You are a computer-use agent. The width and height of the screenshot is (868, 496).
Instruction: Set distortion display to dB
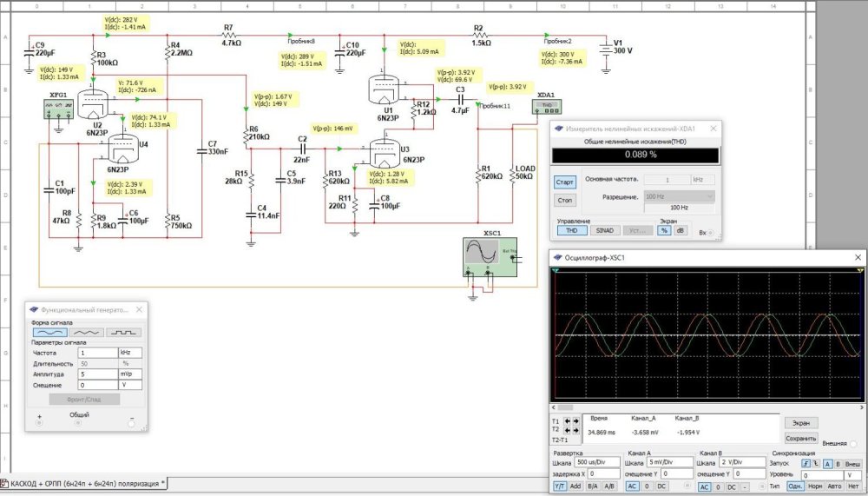(x=681, y=230)
